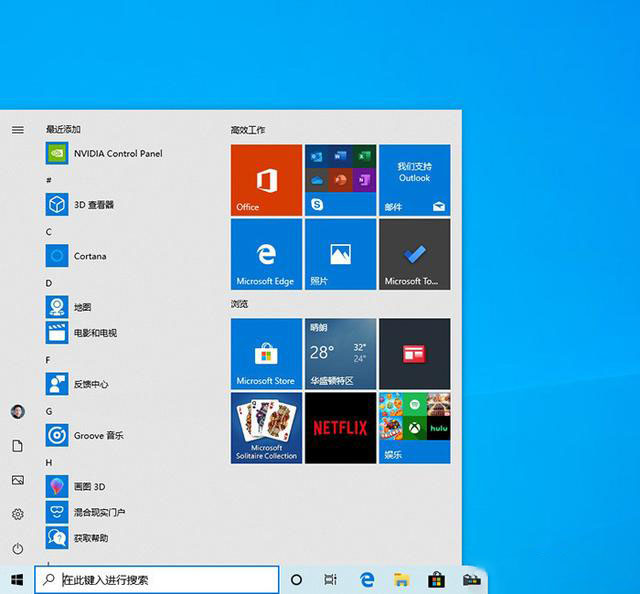
Task: Open the weather tile for 华盛顿特区
Action: tap(340, 354)
